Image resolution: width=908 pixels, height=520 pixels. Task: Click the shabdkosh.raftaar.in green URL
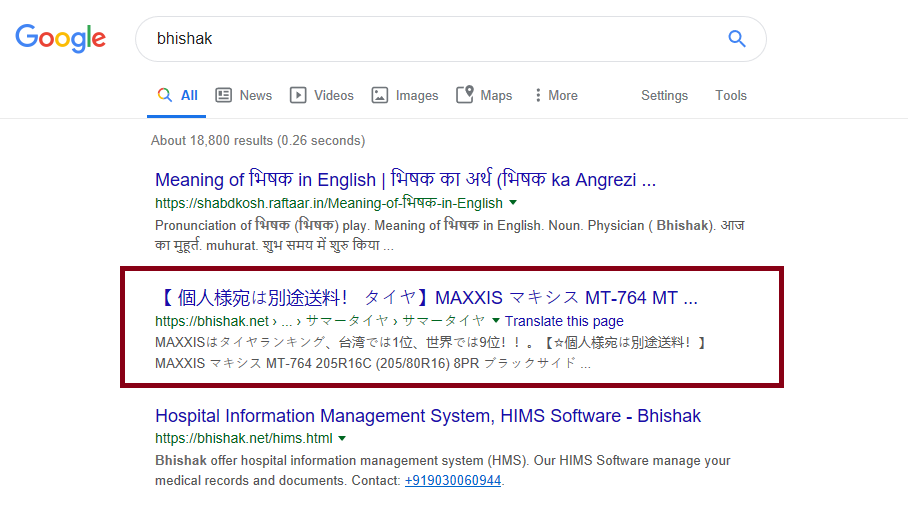328,203
